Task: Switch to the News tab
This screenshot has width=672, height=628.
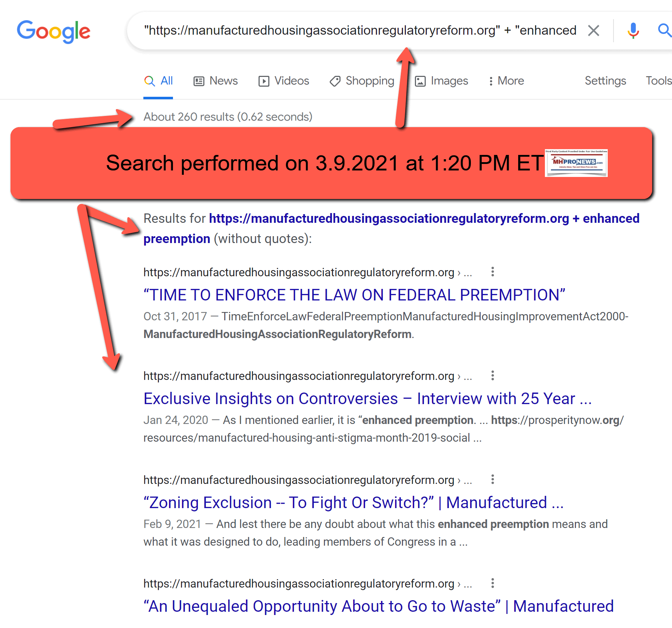Action: coord(216,81)
